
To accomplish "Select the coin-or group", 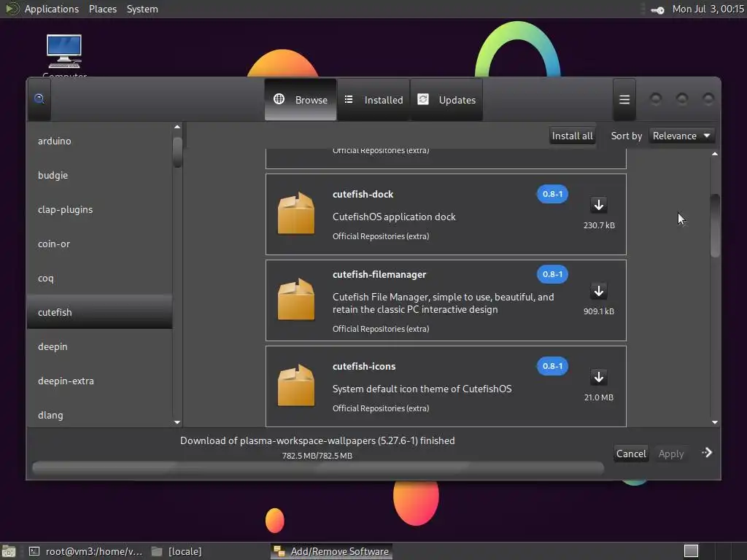I will click(x=99, y=244).
